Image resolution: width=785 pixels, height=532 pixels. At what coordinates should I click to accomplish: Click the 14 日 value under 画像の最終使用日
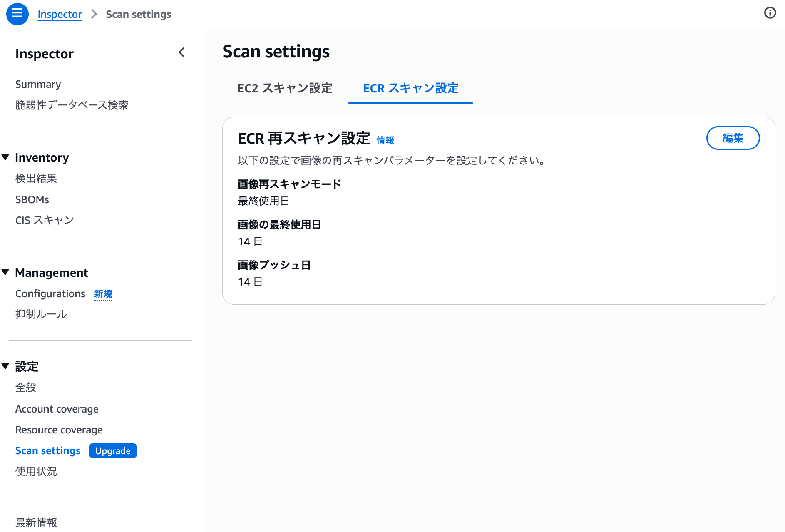(250, 241)
